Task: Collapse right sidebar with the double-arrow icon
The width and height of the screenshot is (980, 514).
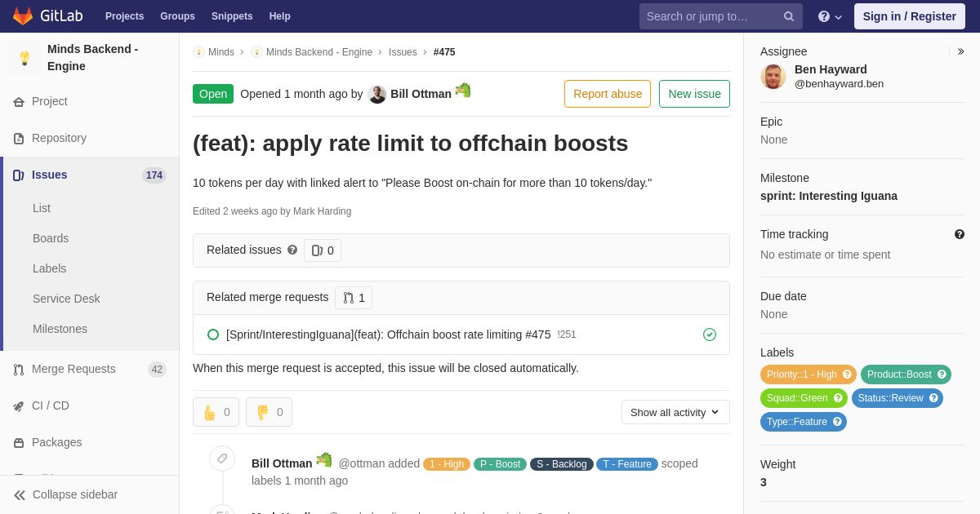Action: coord(960,51)
